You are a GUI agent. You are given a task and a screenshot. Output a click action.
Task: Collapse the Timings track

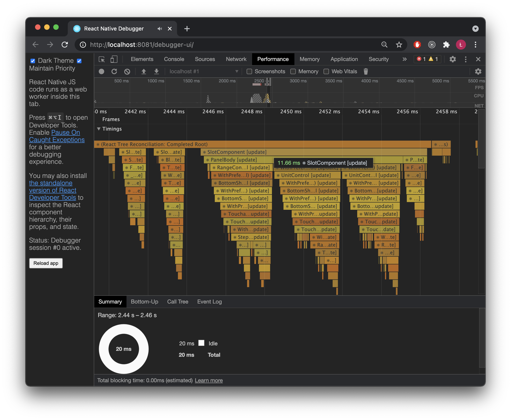coord(99,129)
